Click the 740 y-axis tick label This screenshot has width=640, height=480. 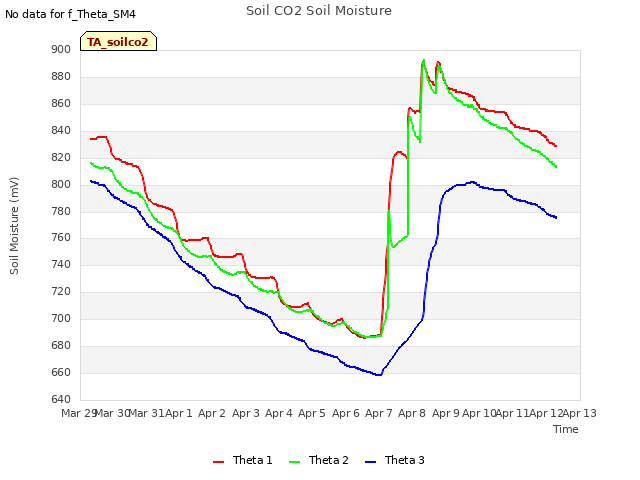point(61,264)
